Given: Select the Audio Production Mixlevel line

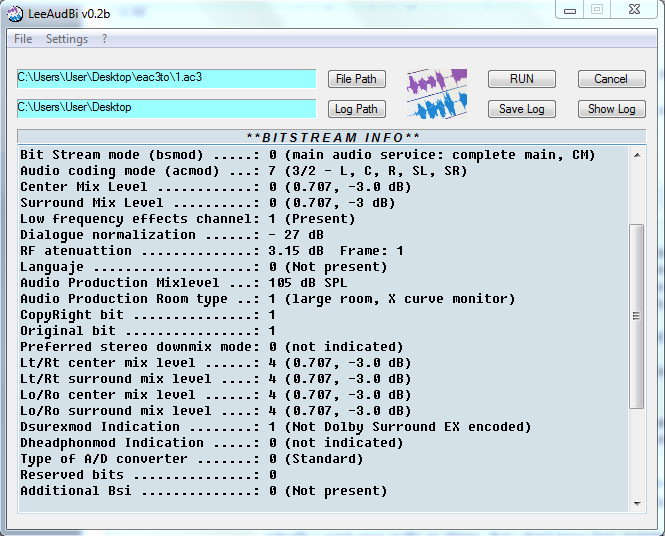Looking at the screenshot, I should pos(184,283).
